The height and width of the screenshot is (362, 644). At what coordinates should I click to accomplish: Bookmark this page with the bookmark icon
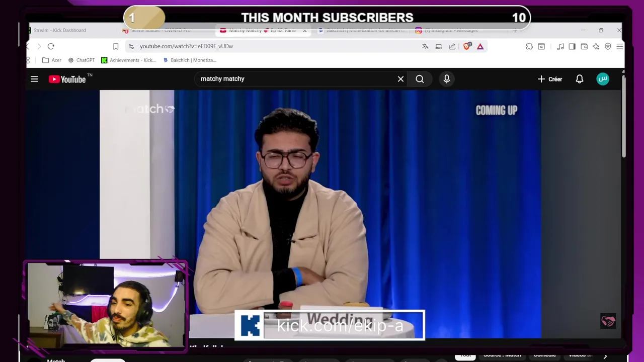click(x=116, y=46)
